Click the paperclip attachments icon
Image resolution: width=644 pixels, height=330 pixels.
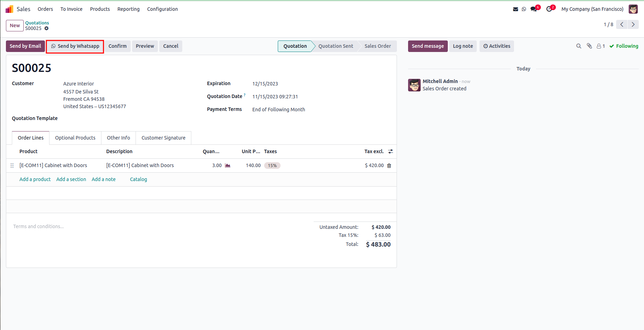coord(589,46)
